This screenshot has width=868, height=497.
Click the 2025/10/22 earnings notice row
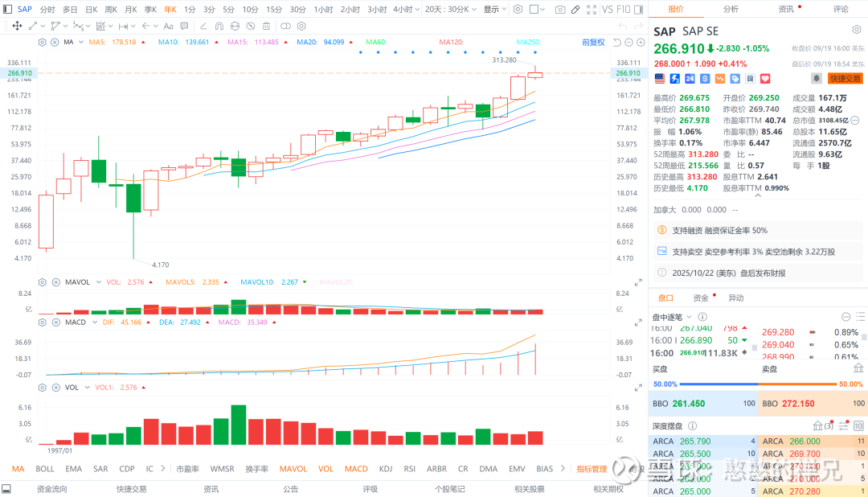(x=758, y=273)
